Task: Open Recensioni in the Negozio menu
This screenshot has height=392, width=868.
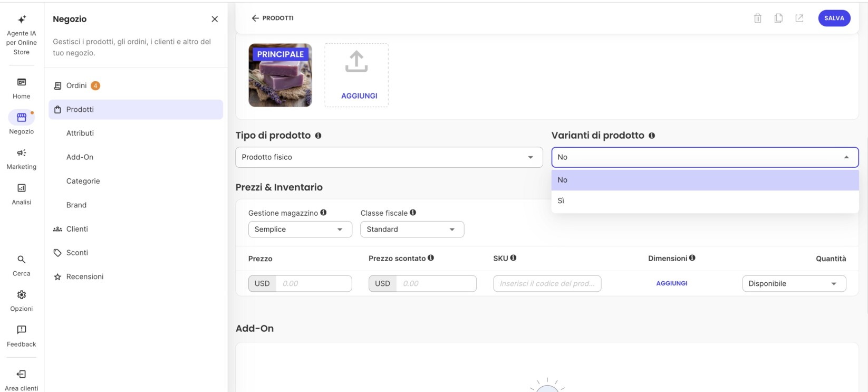Action: click(x=136, y=277)
